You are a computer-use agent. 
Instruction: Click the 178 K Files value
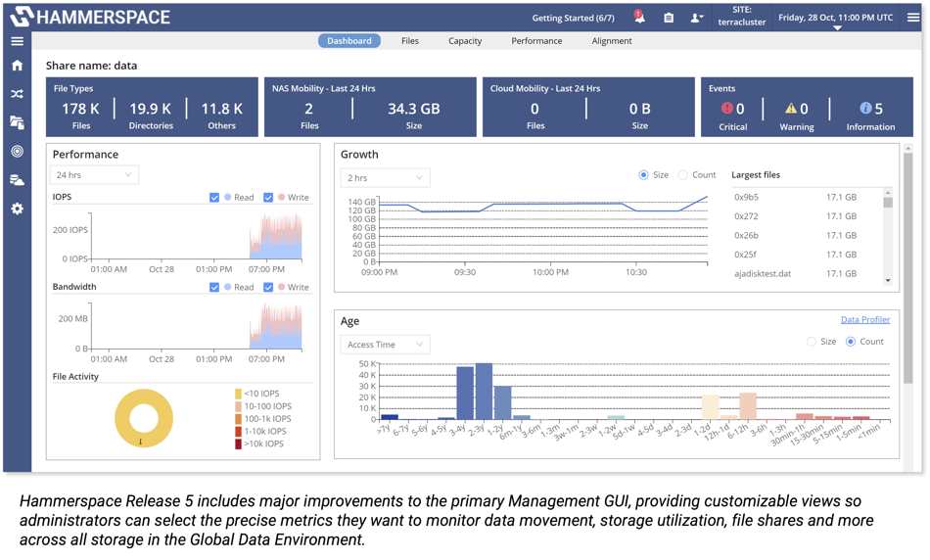[x=80, y=109]
